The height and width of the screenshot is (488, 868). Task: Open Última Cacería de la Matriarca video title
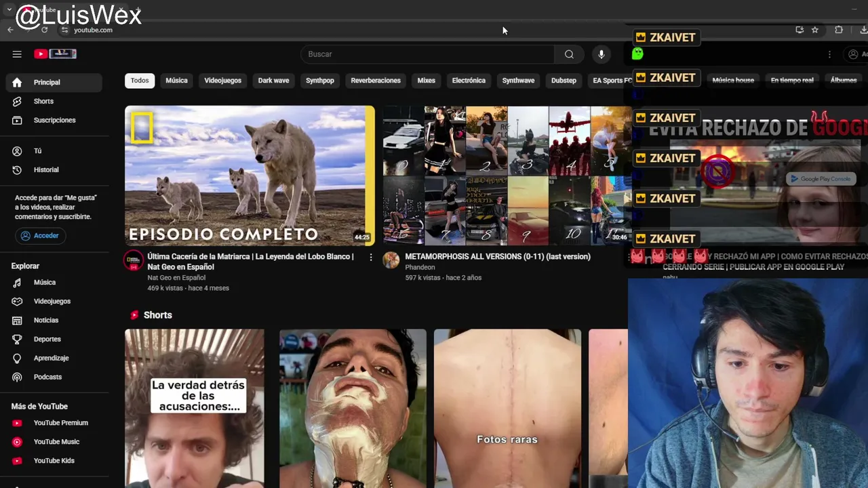(251, 262)
